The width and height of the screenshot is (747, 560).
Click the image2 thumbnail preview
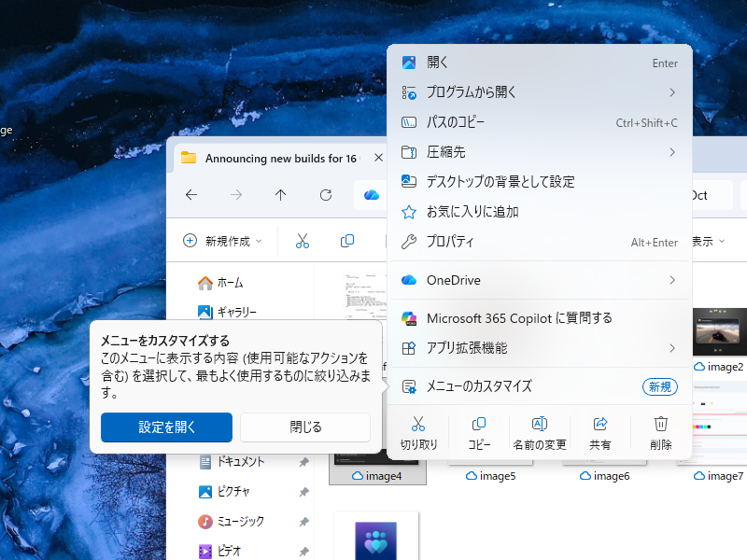tap(719, 331)
